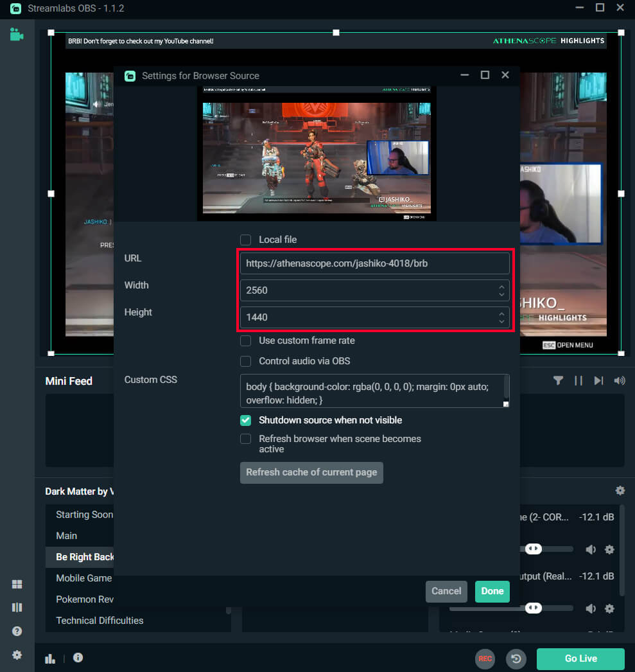Mute the 2- COR... microphone source
Screen dimensions: 635x672
point(591,549)
